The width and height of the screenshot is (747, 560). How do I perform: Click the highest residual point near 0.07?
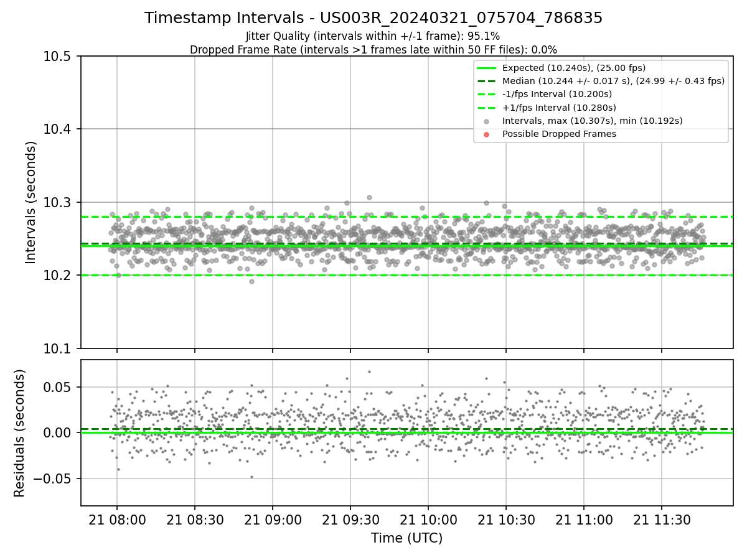[369, 371]
